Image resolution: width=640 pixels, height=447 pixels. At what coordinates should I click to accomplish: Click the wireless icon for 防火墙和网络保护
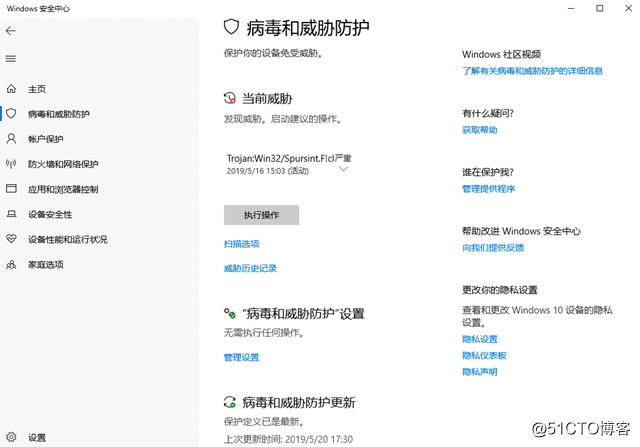point(11,164)
